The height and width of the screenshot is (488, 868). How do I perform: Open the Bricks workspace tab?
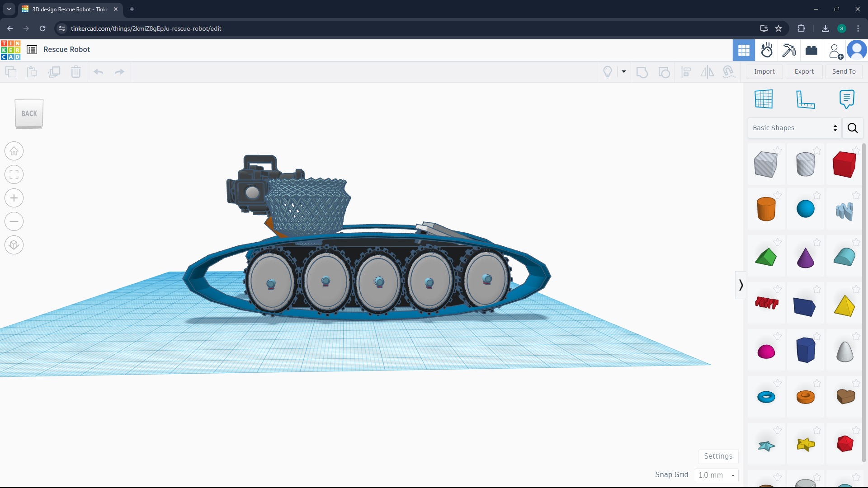[x=811, y=50]
